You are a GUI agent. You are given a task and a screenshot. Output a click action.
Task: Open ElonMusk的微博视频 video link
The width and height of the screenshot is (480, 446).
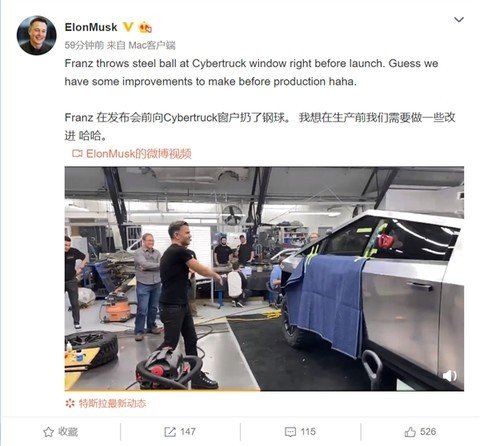139,154
